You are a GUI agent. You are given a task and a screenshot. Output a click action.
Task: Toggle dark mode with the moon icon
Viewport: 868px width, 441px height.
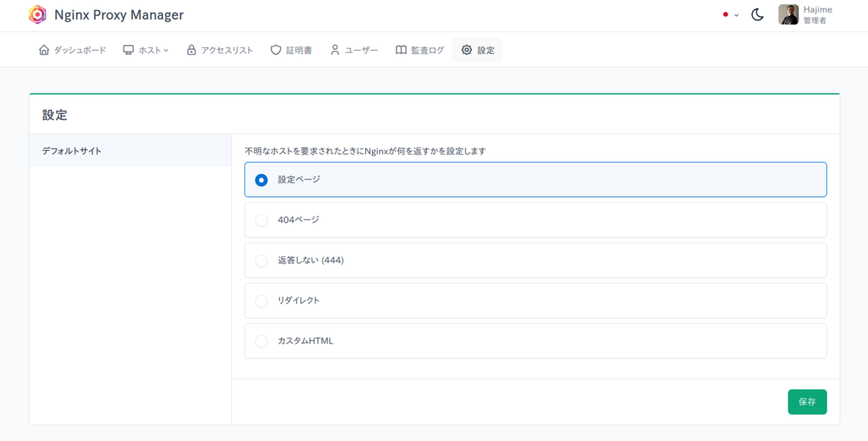[757, 15]
